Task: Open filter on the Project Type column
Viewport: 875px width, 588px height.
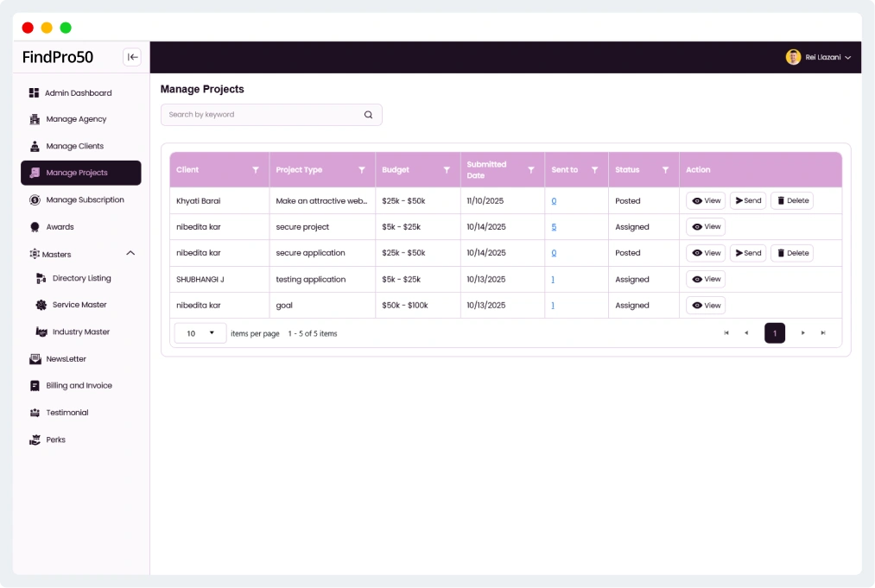Action: coord(362,170)
